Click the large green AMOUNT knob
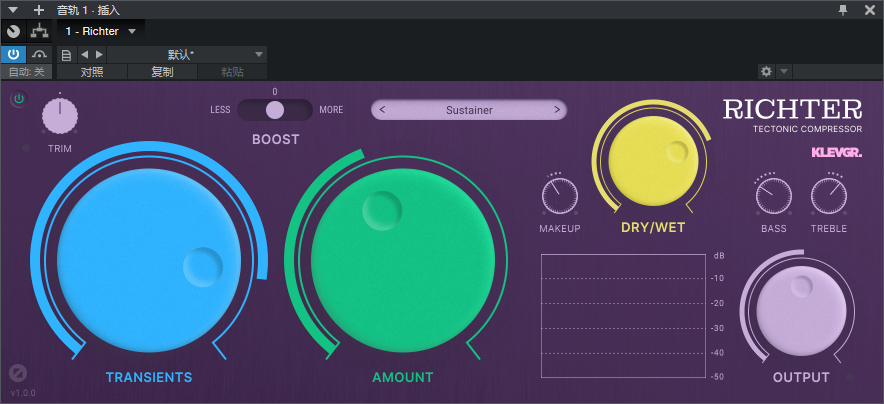Viewport: 884px width, 404px height. [403, 260]
